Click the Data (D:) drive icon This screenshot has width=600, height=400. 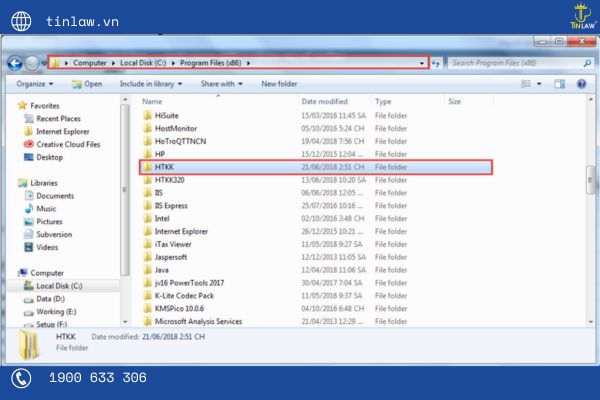[29, 299]
